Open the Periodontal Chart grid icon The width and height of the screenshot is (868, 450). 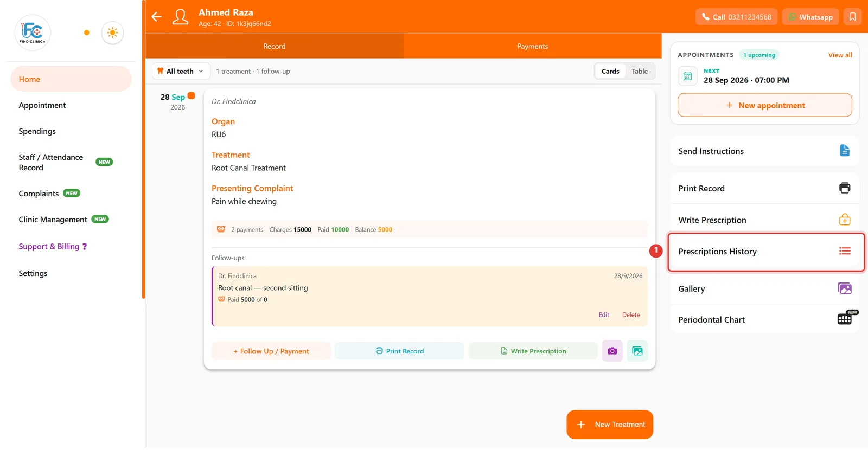click(845, 319)
